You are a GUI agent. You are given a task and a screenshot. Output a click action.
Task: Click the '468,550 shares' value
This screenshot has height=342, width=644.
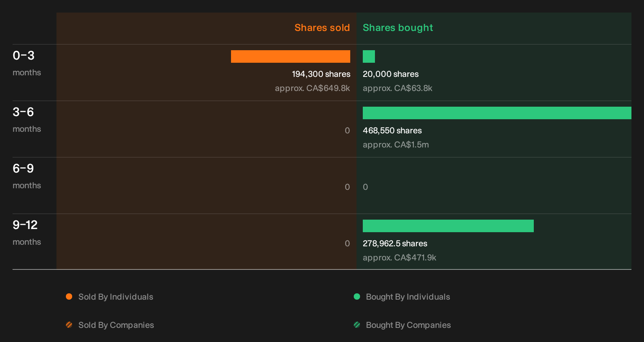(x=392, y=131)
